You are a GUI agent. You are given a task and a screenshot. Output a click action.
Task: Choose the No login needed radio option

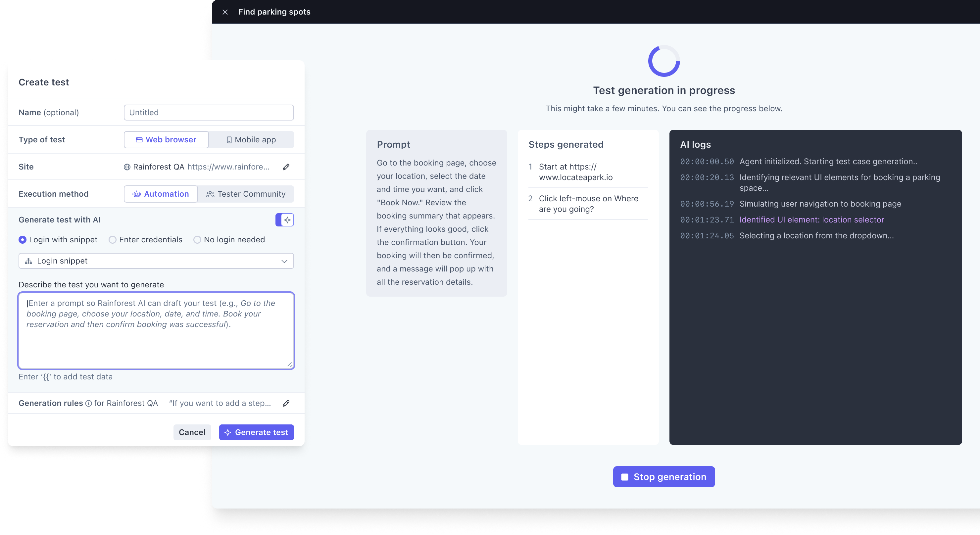(197, 240)
